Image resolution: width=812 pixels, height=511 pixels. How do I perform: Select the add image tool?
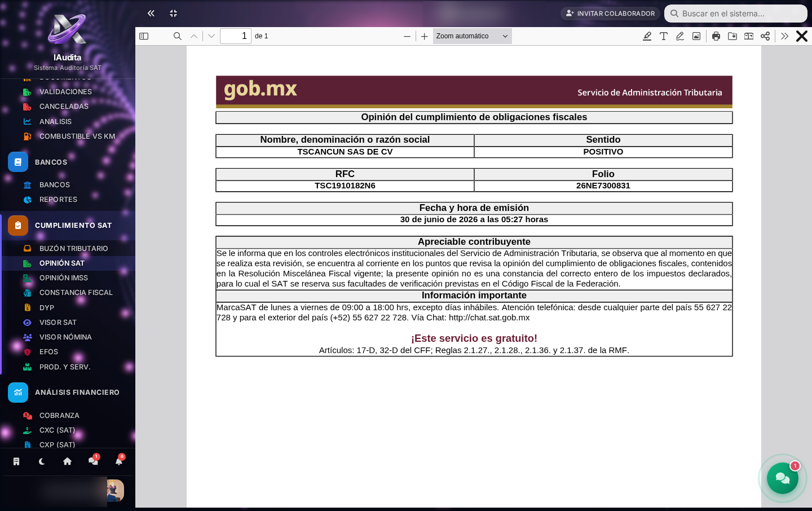coord(696,36)
